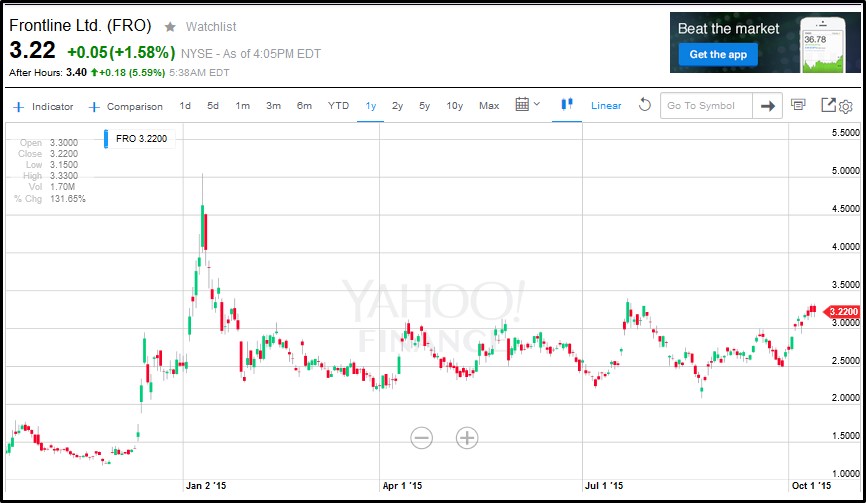
Task: Switch to the 2y range
Action: (x=397, y=105)
